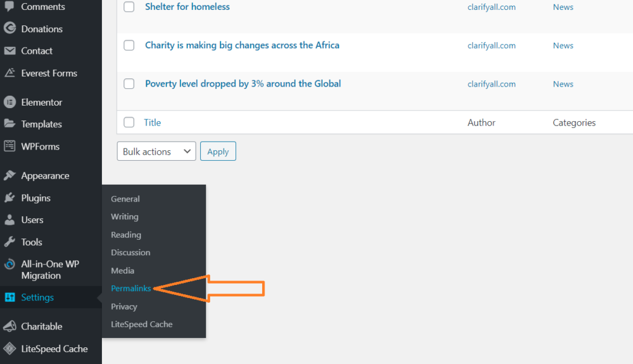633x364 pixels.
Task: Open the Users menu label
Action: pos(32,220)
